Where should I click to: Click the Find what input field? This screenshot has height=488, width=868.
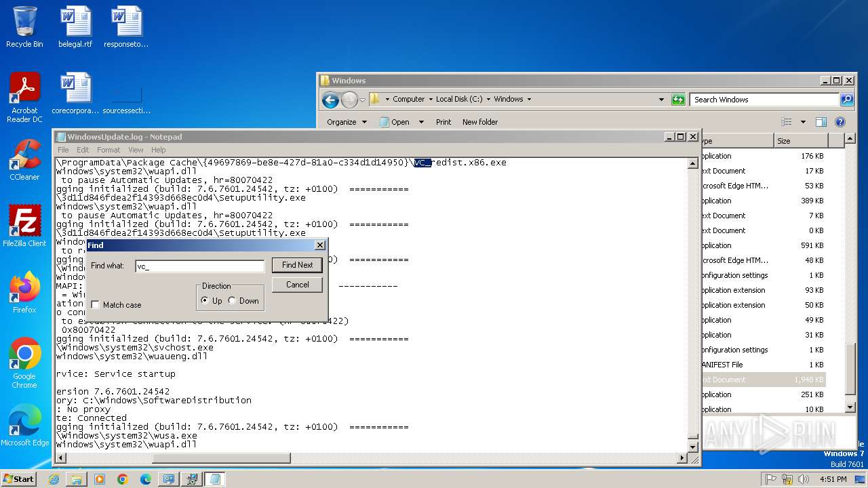200,266
